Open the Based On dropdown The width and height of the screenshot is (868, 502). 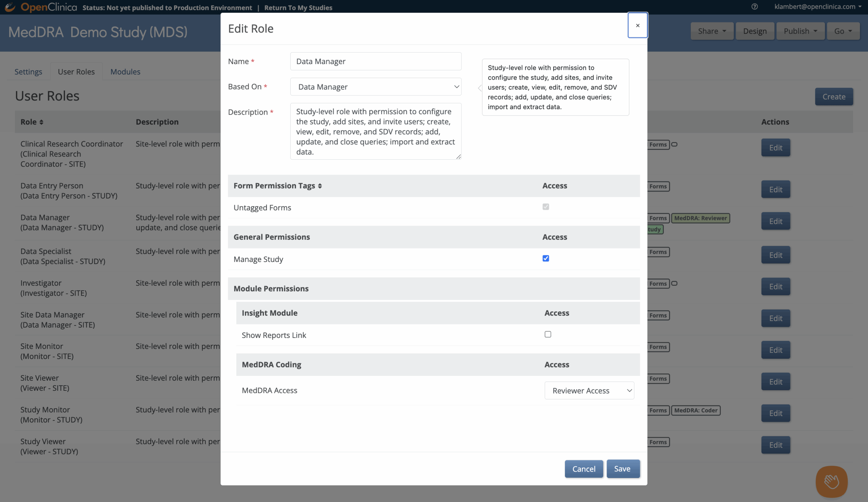click(x=375, y=87)
